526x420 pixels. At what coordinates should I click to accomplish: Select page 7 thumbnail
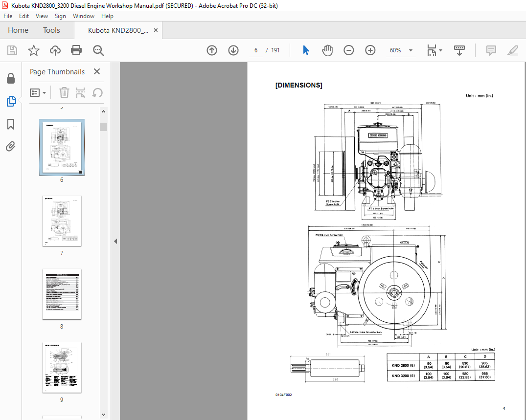pyautogui.click(x=62, y=221)
